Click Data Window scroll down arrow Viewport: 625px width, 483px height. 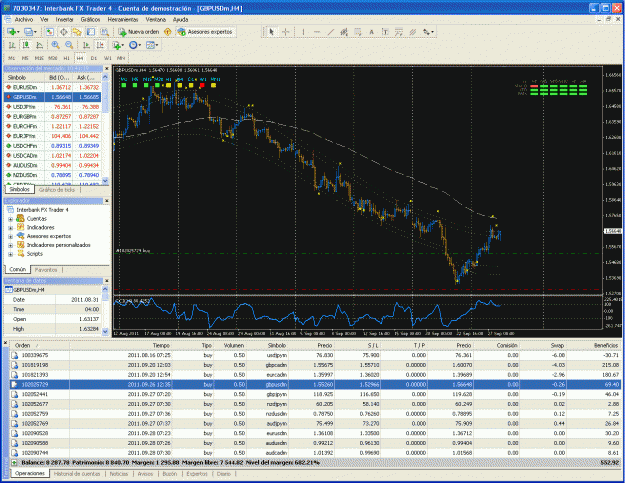106,331
